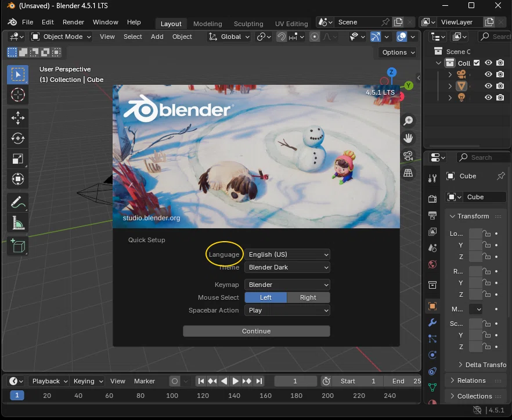Open the Edit menu
Image resolution: width=512 pixels, height=420 pixels.
pyautogui.click(x=48, y=22)
